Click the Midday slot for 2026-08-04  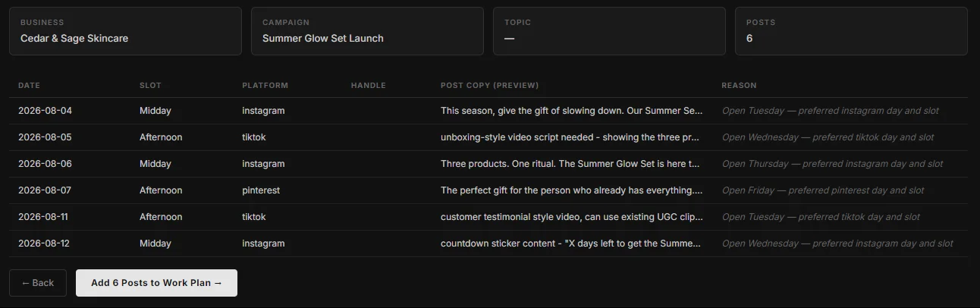coord(155,111)
